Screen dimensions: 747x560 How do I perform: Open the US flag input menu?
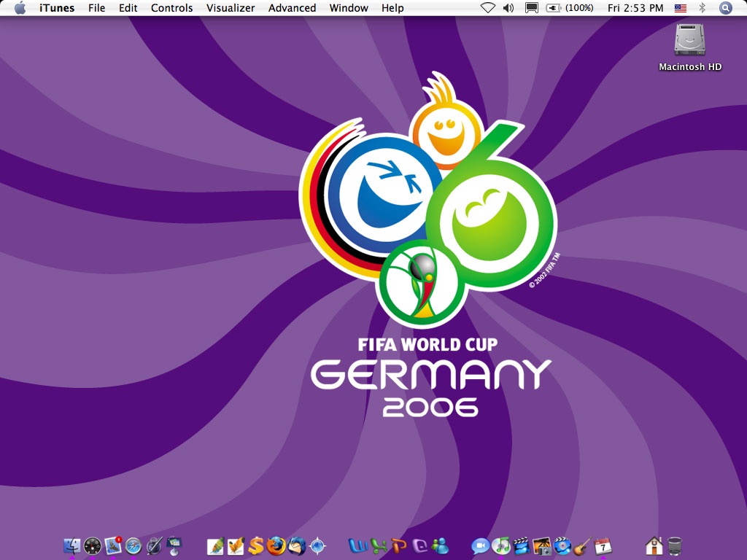[681, 7]
